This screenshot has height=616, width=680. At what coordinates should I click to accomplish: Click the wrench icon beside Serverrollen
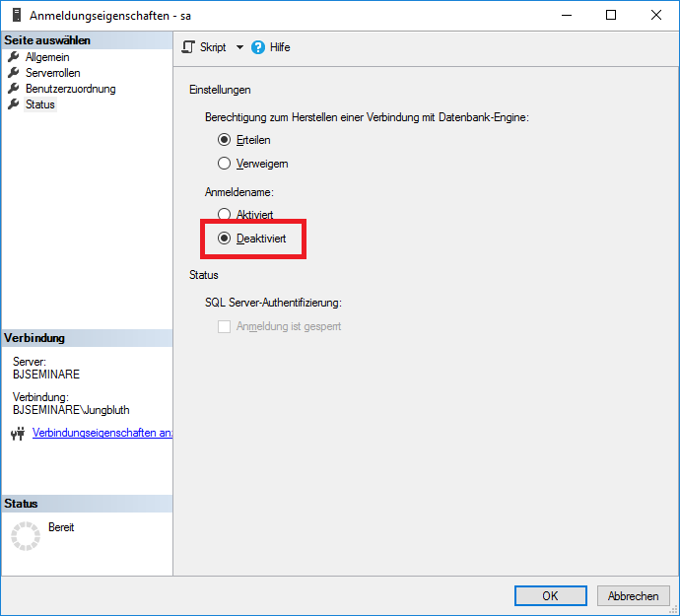pos(14,73)
